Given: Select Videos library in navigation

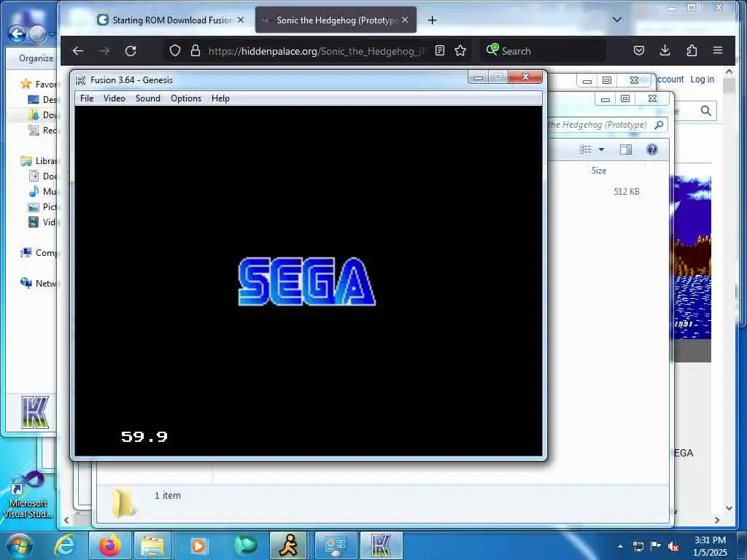Looking at the screenshot, I should [x=43, y=222].
